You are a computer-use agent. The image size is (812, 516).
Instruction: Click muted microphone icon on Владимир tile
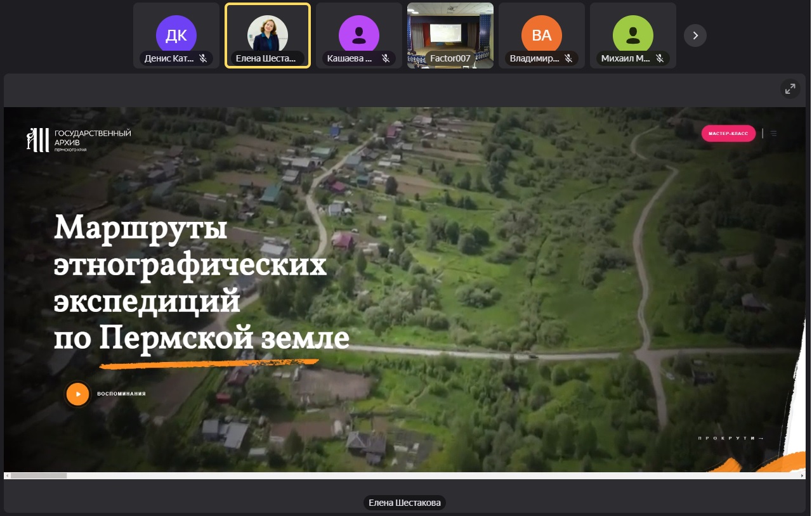(568, 58)
